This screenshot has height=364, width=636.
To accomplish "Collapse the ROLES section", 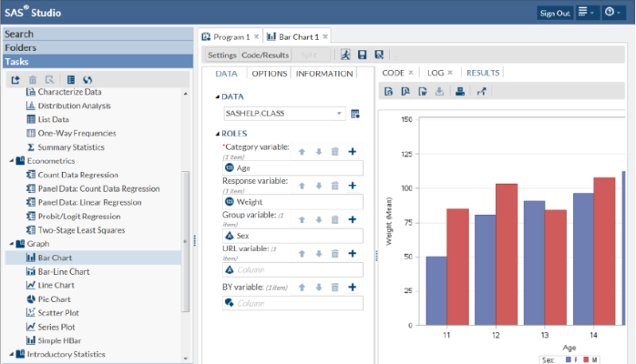I will pyautogui.click(x=218, y=134).
